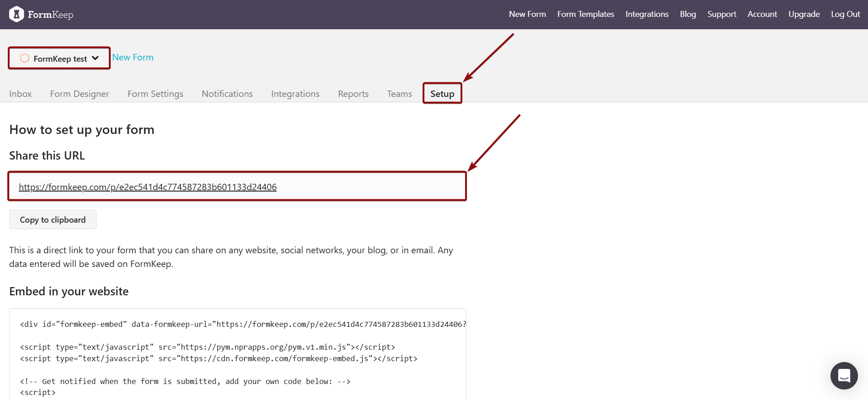Click 'Embed in your website' heading
Screen dimensions: 868x400
pyautogui.click(x=69, y=291)
